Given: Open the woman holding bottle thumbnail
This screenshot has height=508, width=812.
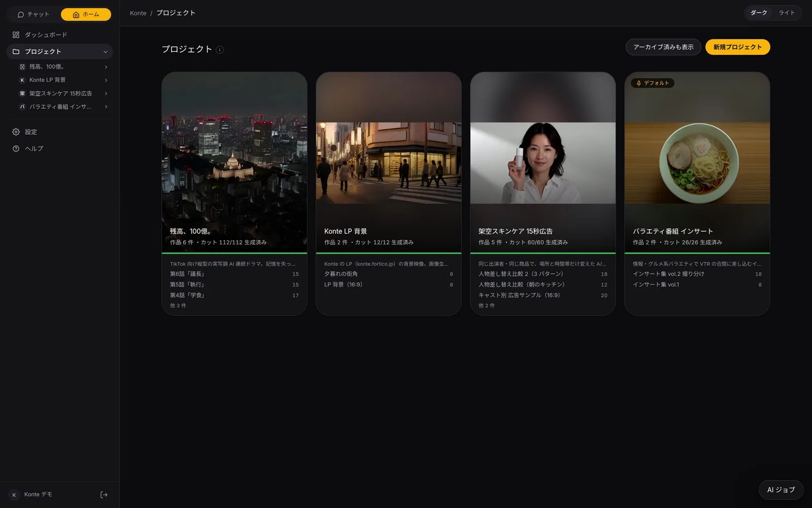Looking at the screenshot, I should tap(543, 163).
